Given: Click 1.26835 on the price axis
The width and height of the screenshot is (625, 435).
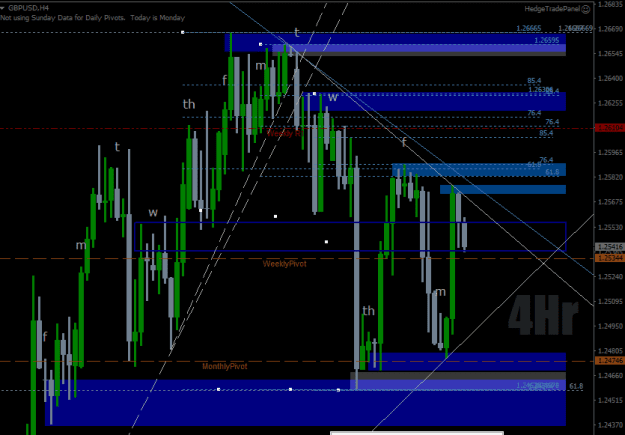Looking at the screenshot, I should (610, 4).
